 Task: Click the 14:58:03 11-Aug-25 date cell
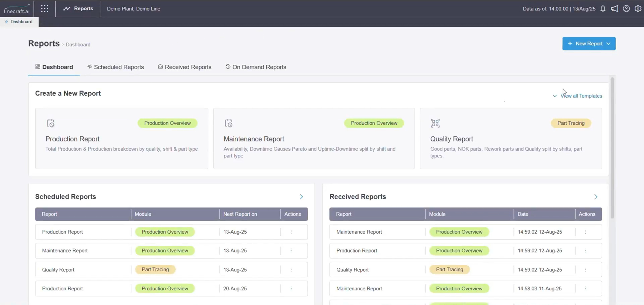tap(540, 289)
